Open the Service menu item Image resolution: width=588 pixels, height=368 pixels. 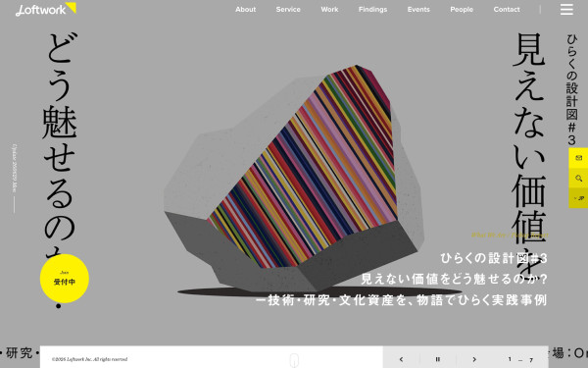(288, 10)
